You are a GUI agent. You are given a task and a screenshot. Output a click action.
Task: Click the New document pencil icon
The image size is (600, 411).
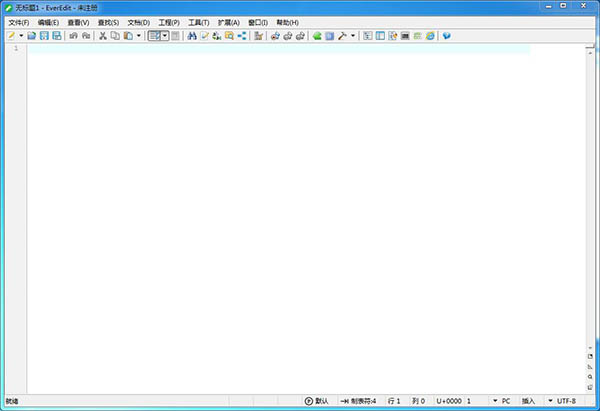coord(11,36)
